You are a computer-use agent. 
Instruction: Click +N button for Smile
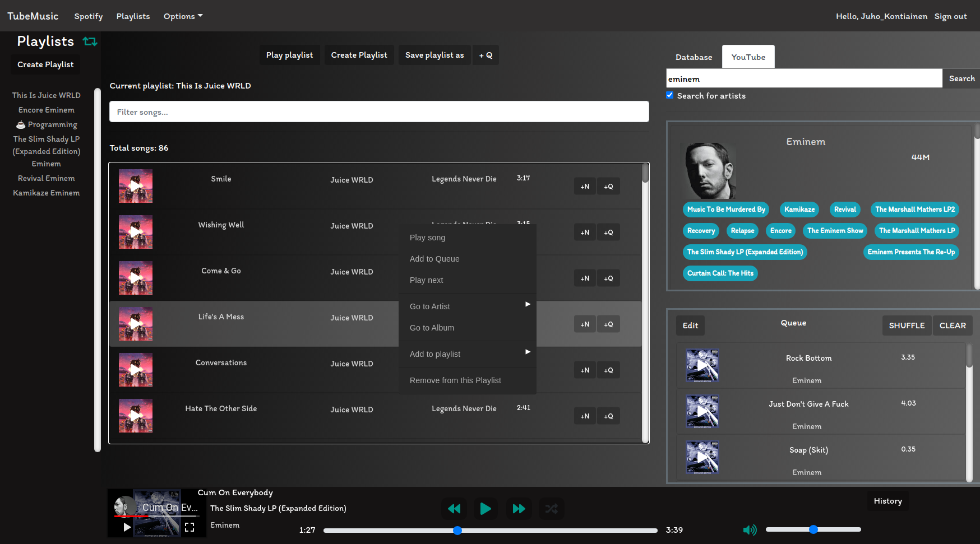pyautogui.click(x=585, y=187)
